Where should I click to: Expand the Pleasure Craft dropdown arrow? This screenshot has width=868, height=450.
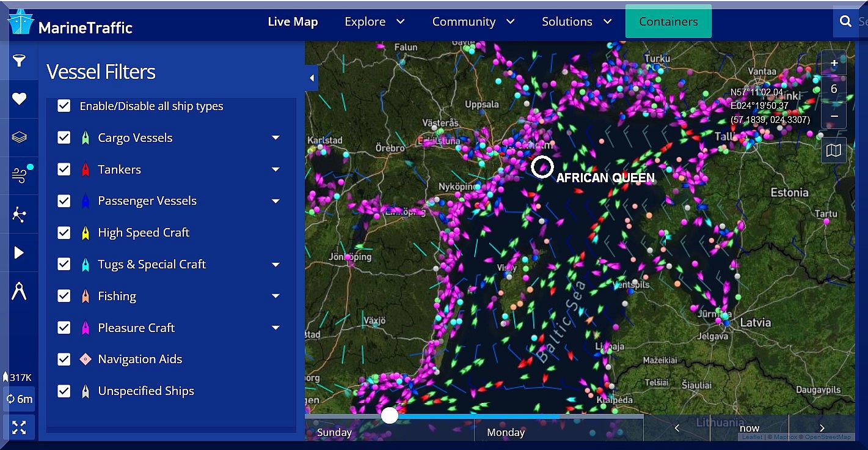[275, 328]
